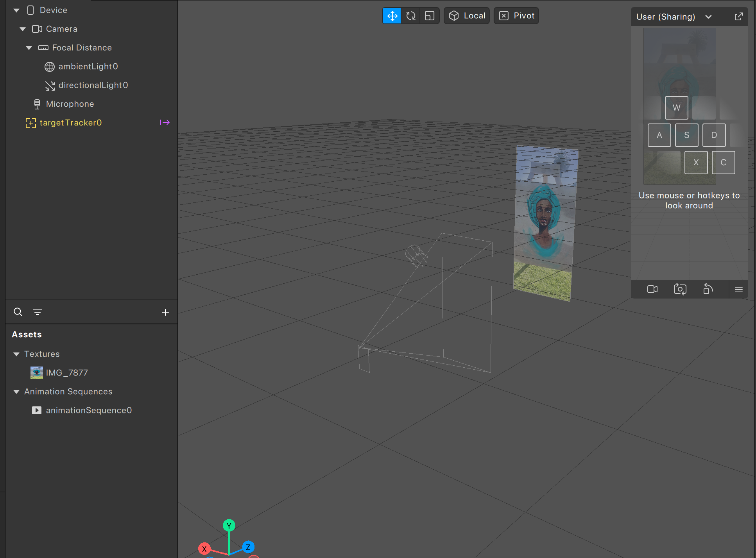Click the simulator video camera icon
The image size is (756, 558).
[x=652, y=290]
